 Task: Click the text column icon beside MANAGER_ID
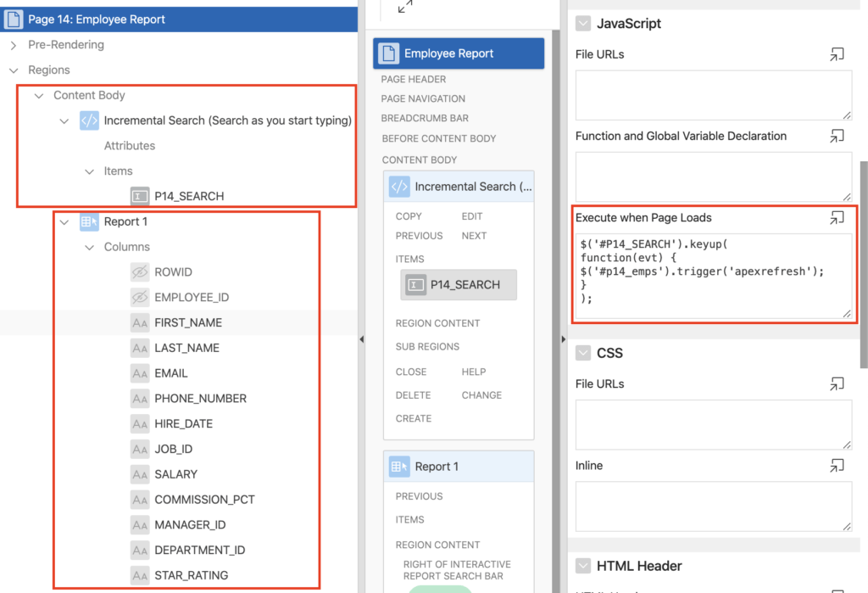pos(140,525)
